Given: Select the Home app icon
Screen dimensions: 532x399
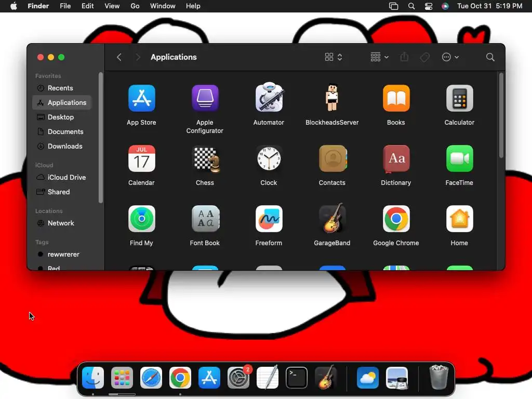Looking at the screenshot, I should coord(459,219).
